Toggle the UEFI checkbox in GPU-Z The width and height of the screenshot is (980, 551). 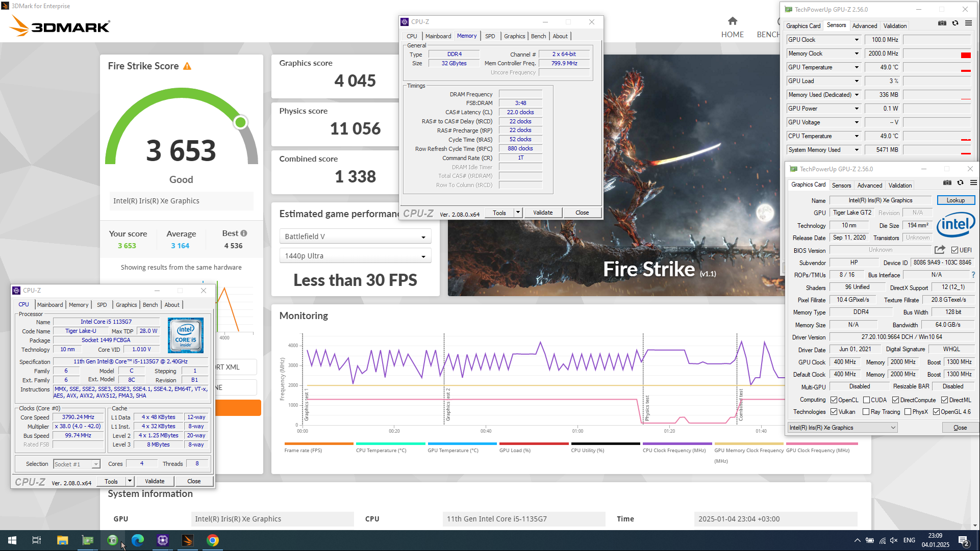tap(954, 250)
